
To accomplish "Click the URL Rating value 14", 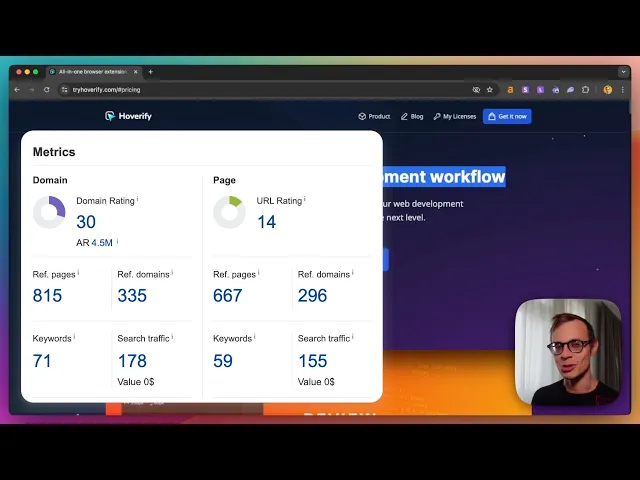I will pyautogui.click(x=267, y=222).
